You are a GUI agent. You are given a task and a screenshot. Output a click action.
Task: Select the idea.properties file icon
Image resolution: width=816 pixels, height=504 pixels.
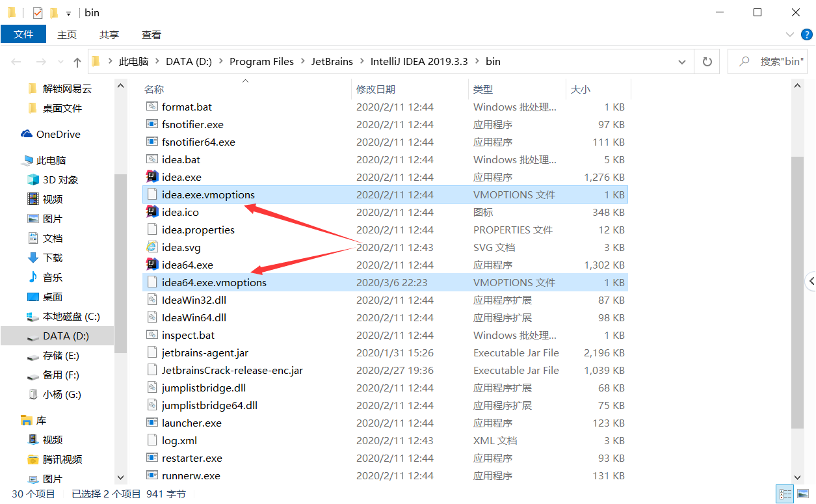pos(152,230)
